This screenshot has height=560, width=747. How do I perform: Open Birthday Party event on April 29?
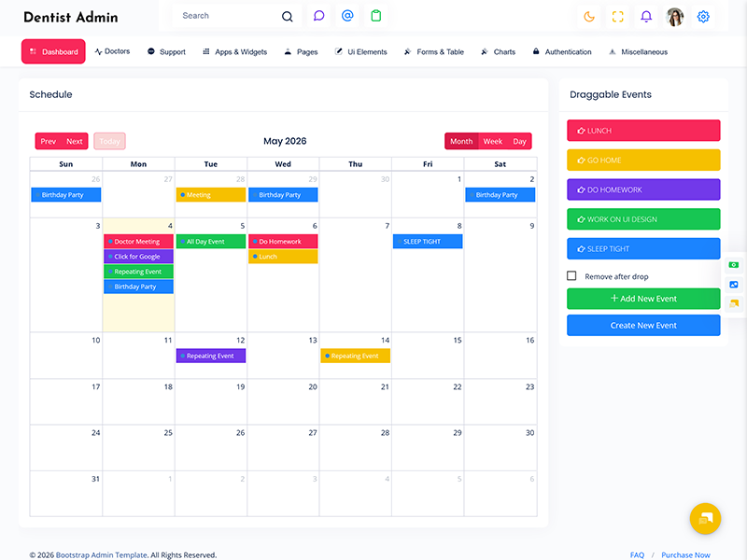tap(283, 195)
